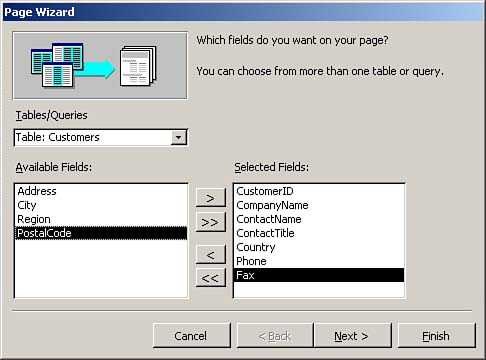Click the Cancel button
Viewport: 486px width, 360px height.
(191, 335)
